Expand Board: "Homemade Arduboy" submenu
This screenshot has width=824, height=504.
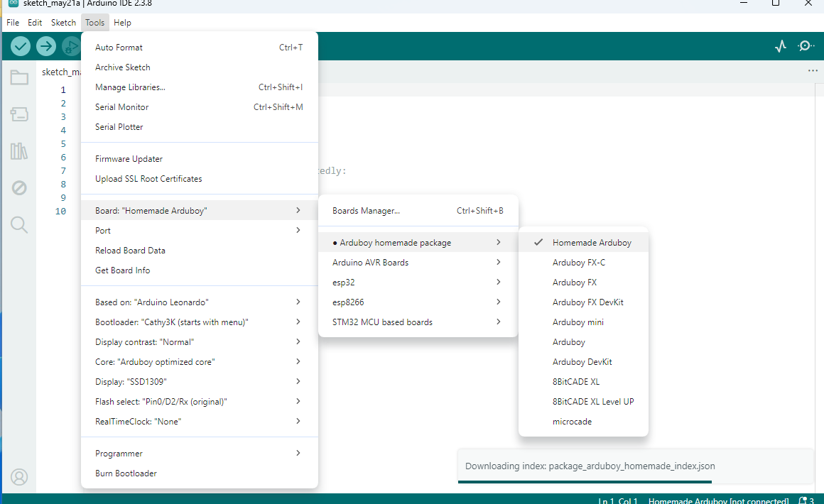pos(200,211)
